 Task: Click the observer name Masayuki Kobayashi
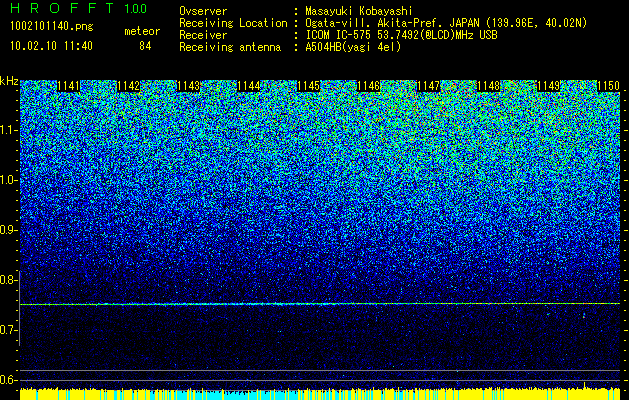[x=359, y=11]
